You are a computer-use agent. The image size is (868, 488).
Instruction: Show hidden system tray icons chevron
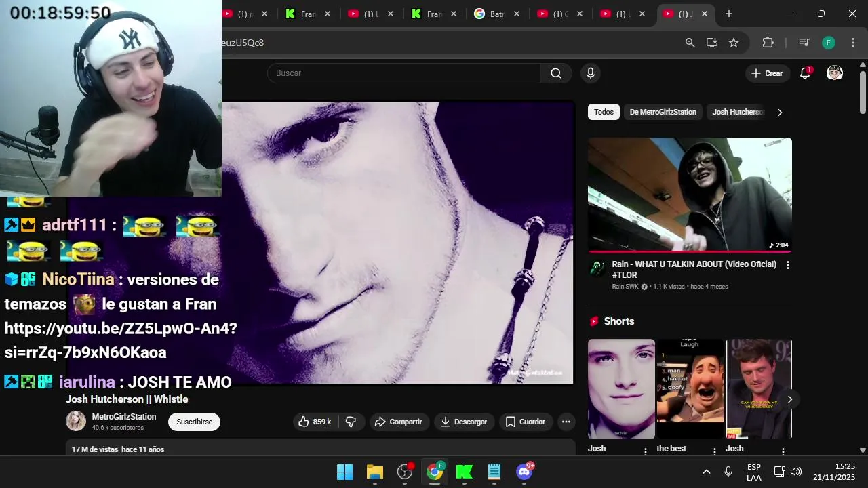[706, 472]
